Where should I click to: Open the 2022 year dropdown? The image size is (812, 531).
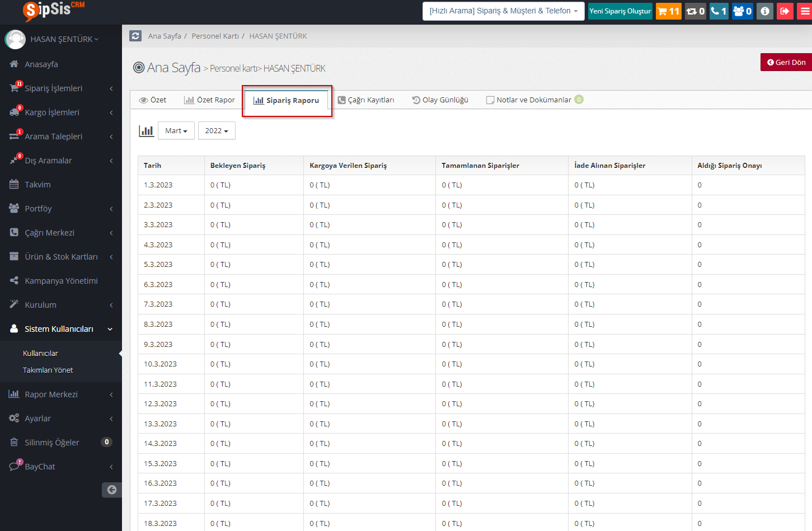216,131
